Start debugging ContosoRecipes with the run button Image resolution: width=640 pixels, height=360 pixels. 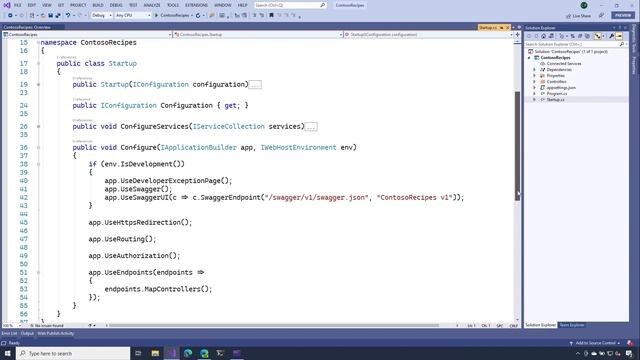coord(173,16)
